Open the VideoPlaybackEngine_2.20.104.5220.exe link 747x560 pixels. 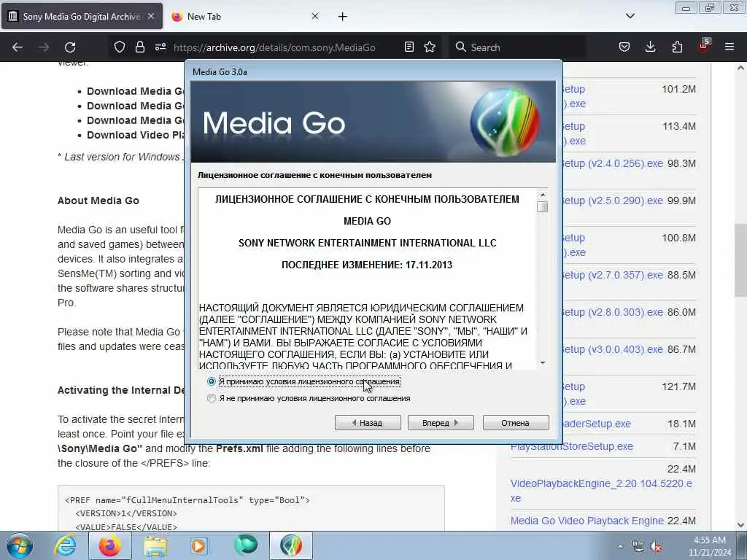601,491
